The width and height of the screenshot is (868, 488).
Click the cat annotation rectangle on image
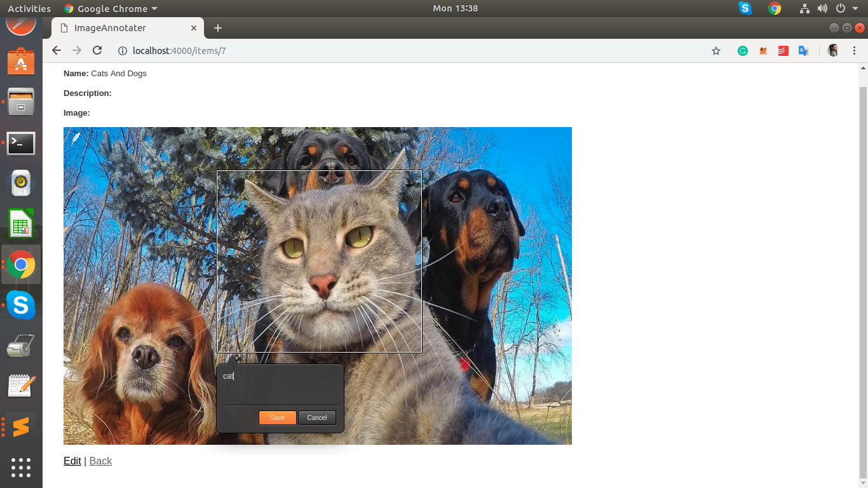[319, 261]
